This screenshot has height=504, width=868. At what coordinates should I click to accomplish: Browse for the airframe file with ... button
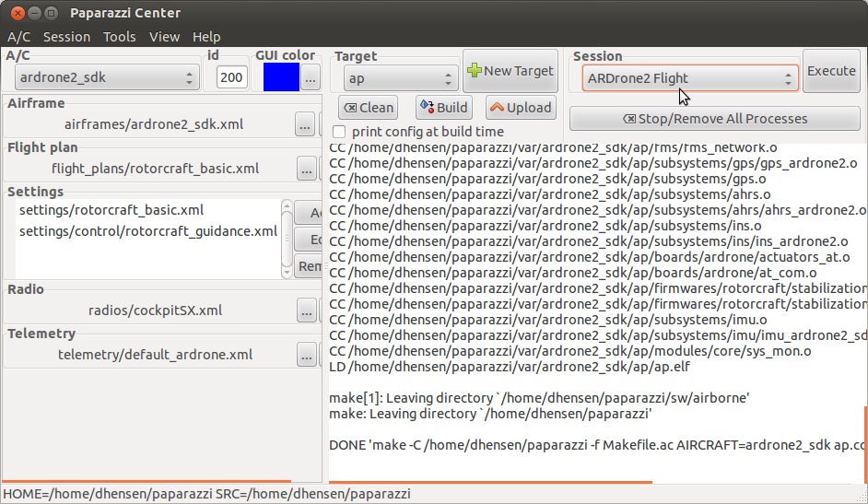(304, 124)
